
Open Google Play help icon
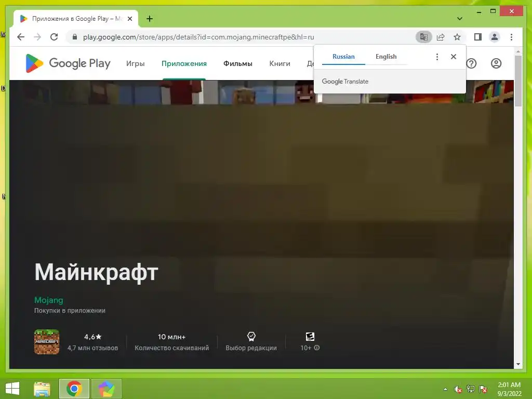click(x=471, y=63)
